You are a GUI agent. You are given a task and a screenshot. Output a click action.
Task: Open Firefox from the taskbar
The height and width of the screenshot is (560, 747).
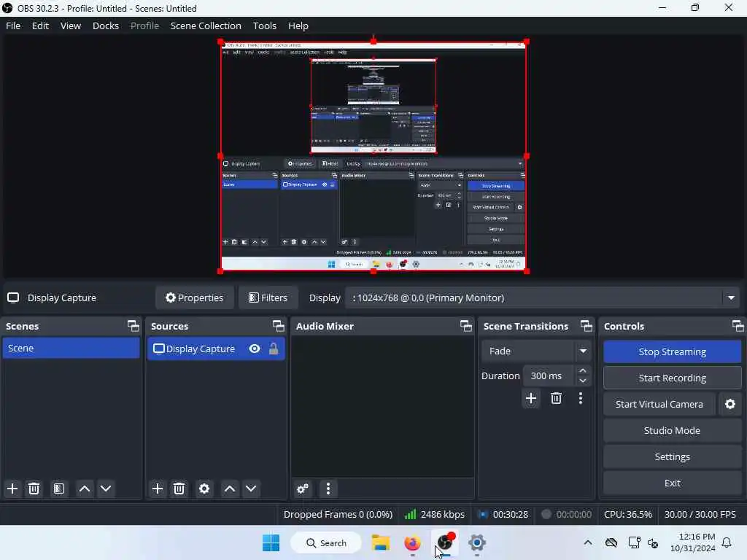click(x=413, y=542)
